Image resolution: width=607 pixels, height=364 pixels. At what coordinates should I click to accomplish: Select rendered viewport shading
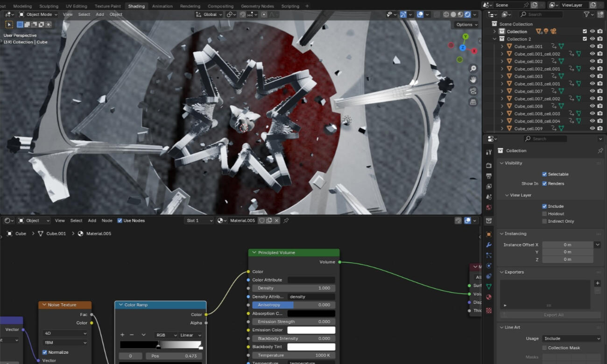click(x=467, y=14)
